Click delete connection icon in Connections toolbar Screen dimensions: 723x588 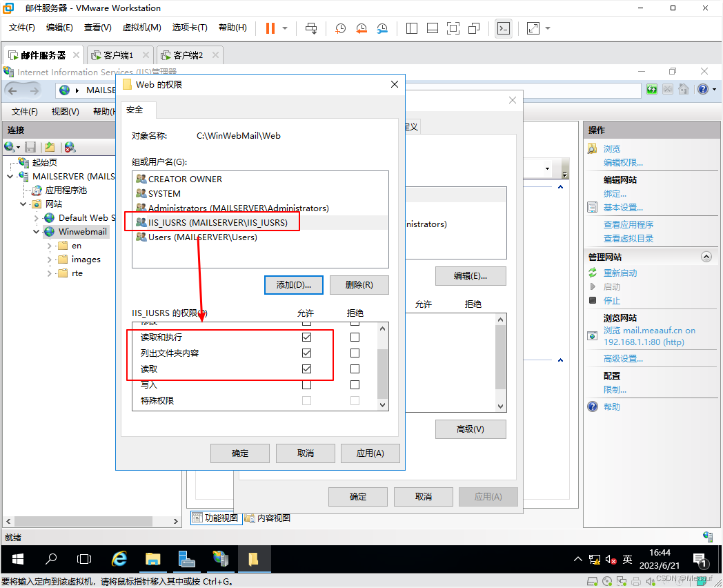click(x=70, y=147)
